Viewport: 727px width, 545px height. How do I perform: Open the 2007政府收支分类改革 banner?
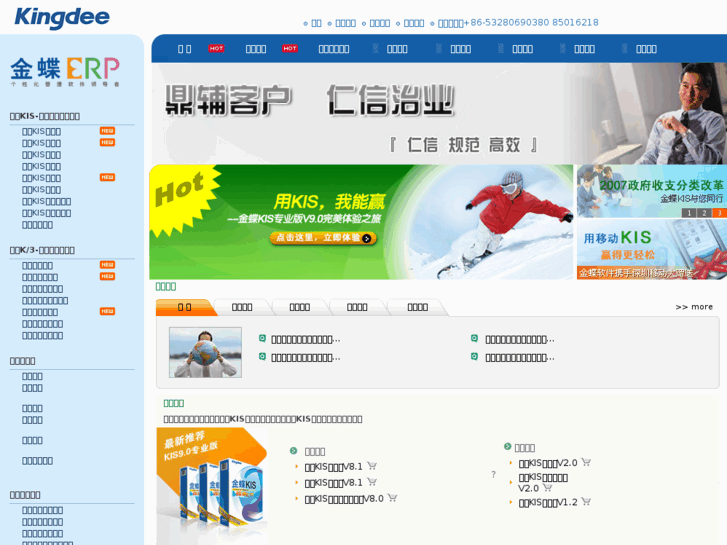[x=652, y=191]
